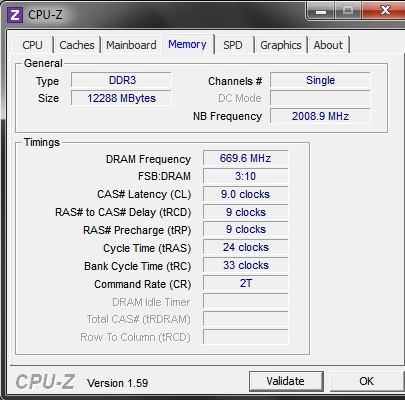The height and width of the screenshot is (400, 405).
Task: Select the 24 clocks tRAS value
Action: click(x=246, y=247)
